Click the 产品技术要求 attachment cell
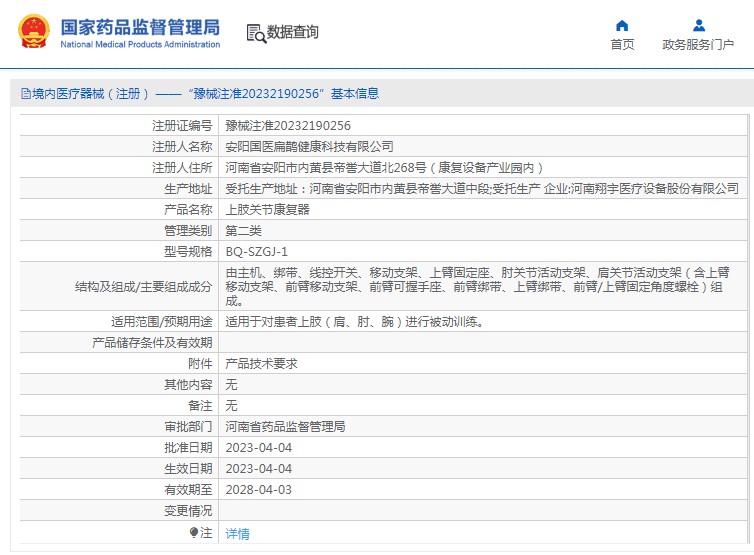This screenshot has height=555, width=754. coord(261,364)
